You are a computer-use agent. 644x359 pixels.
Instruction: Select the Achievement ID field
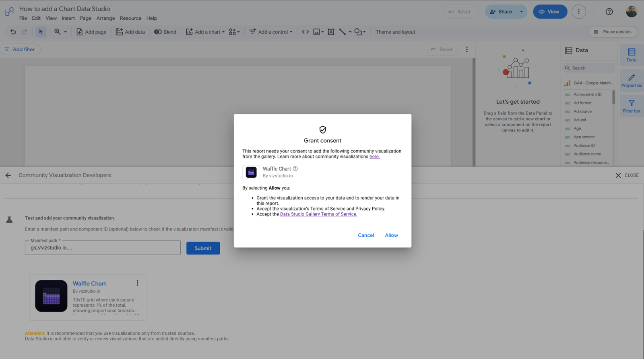tap(588, 94)
